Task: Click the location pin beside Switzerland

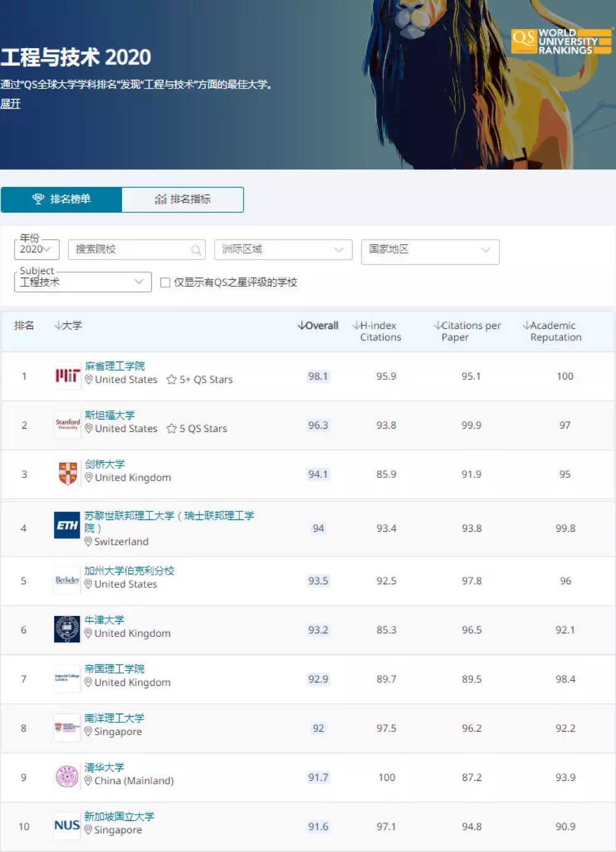Action: pyautogui.click(x=88, y=541)
